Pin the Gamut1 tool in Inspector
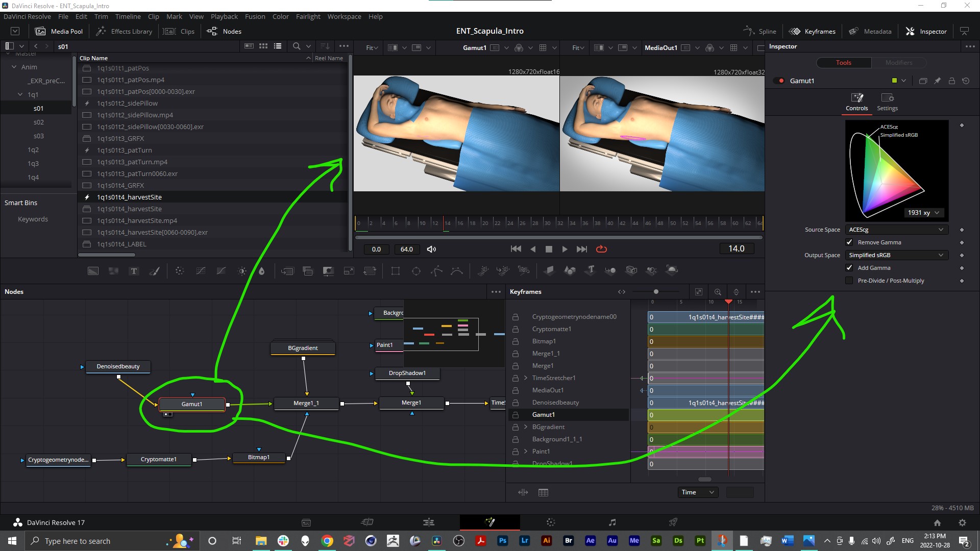 [x=937, y=81]
